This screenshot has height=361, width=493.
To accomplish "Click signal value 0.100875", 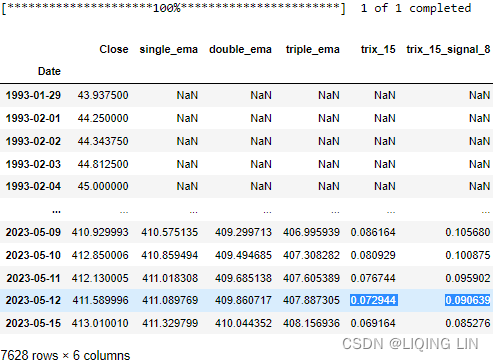I will [x=468, y=255].
